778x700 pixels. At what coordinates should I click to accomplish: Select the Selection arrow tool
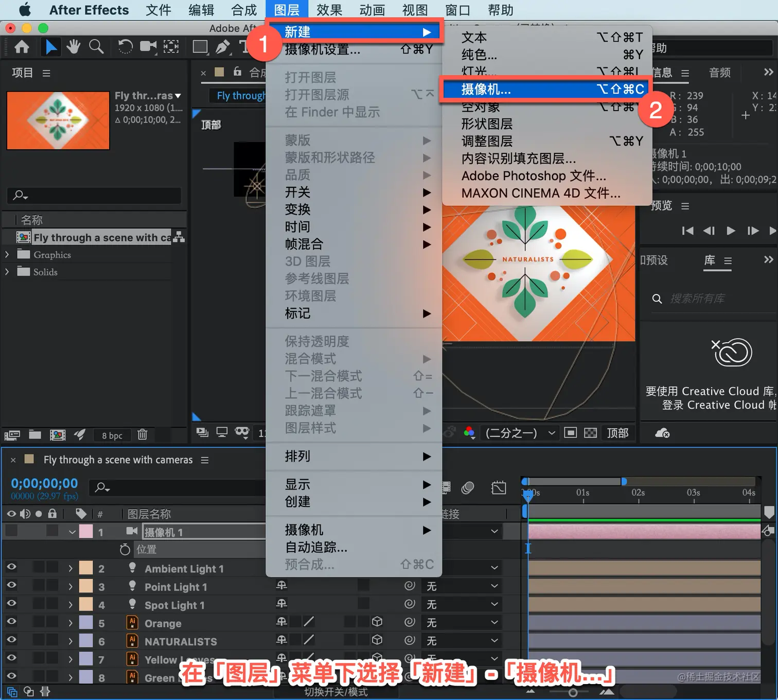(51, 47)
